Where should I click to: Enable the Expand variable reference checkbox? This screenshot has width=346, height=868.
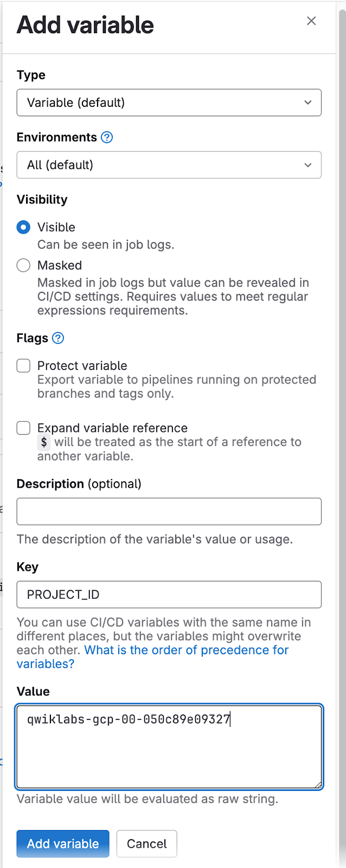tap(23, 428)
